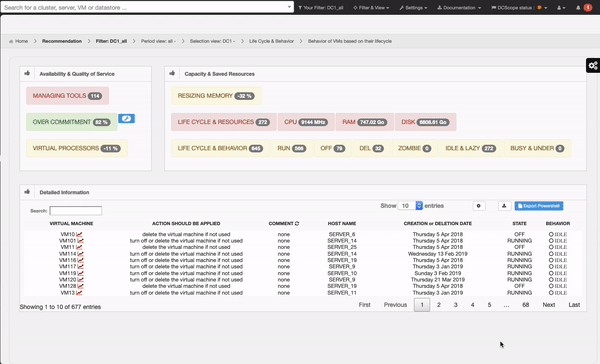Go to page 68 of table

[x=526, y=305]
